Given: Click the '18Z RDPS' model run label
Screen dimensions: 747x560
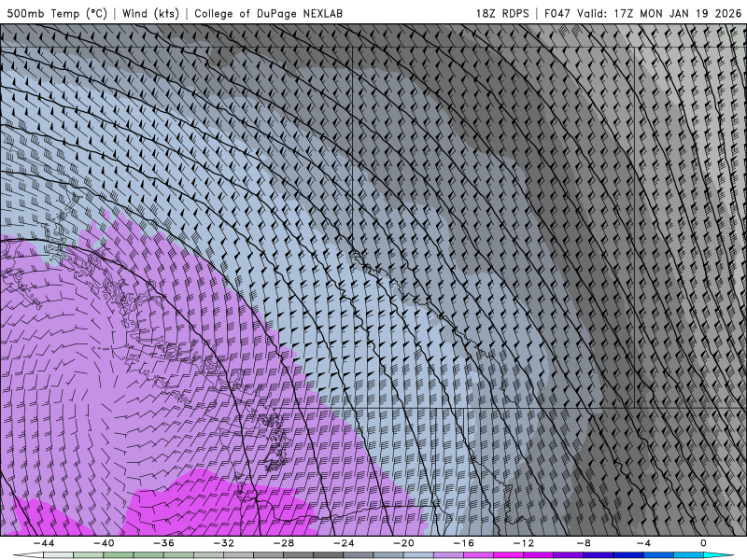Looking at the screenshot, I should pos(502,13).
